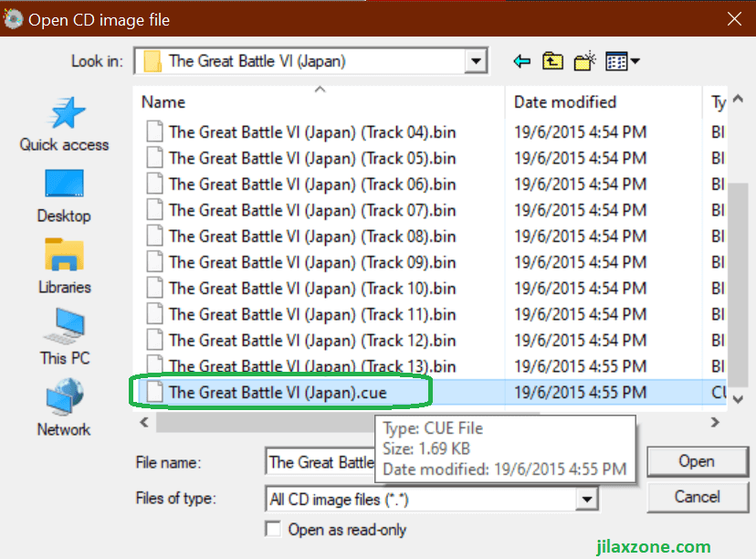Select The Great Battle VI (Track 12).bin
Image resolution: width=756 pixels, height=559 pixels.
click(x=312, y=340)
